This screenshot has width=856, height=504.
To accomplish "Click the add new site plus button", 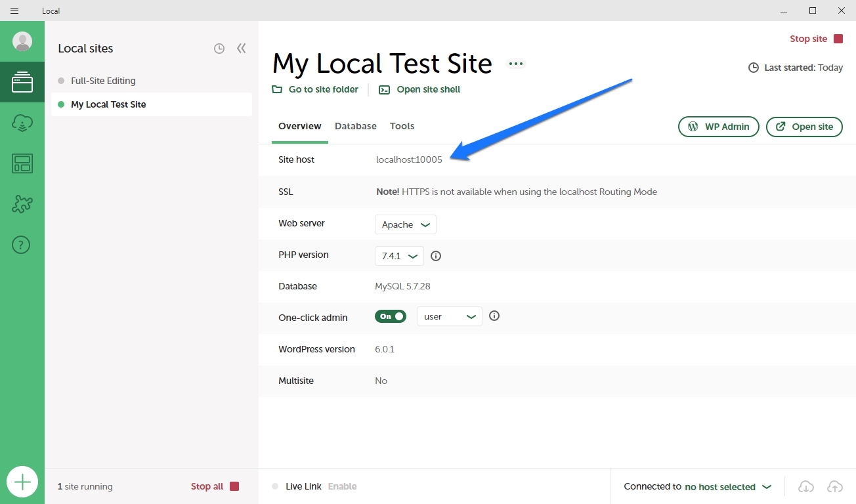I will point(22,482).
